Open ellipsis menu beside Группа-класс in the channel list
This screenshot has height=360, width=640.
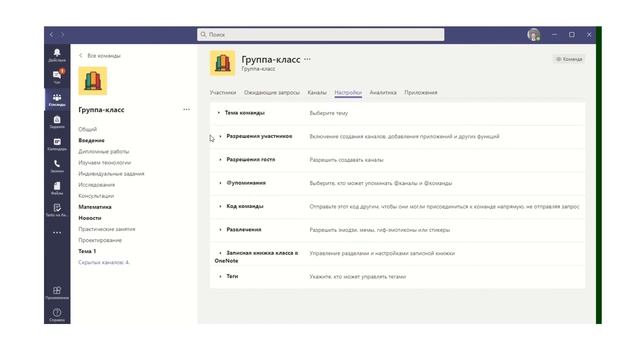(x=187, y=109)
